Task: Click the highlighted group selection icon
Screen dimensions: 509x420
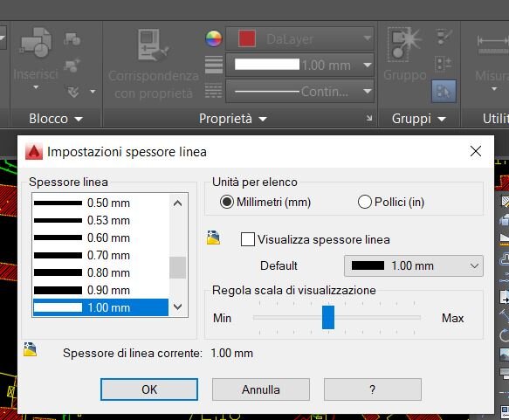Action: [x=444, y=91]
